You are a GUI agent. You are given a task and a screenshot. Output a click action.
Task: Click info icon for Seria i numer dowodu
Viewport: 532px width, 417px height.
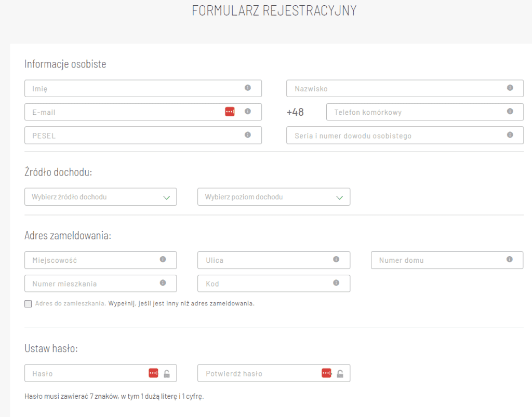[510, 135]
